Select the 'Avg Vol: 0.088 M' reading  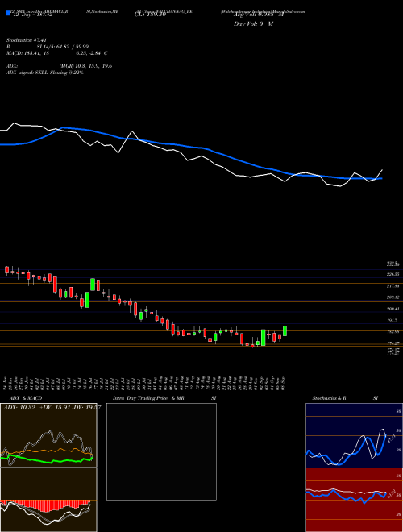(x=258, y=15)
